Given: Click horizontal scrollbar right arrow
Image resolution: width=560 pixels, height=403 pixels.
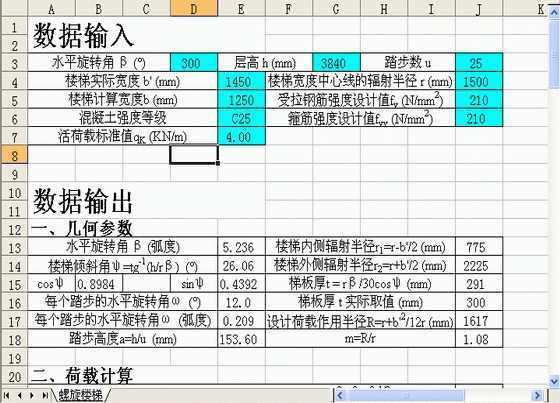Looking at the screenshot, I should tap(537, 395).
